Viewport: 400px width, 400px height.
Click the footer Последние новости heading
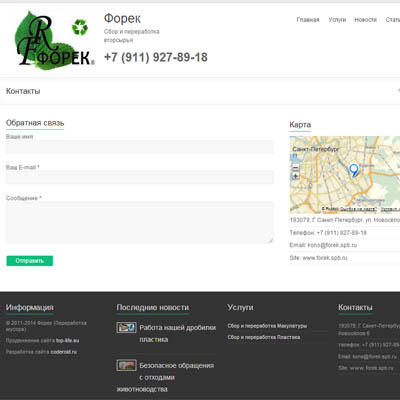click(153, 307)
